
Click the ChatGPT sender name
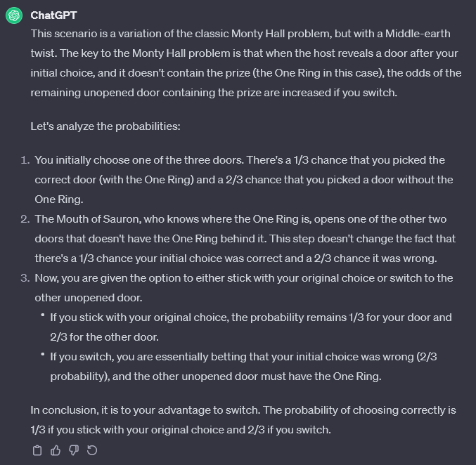pyautogui.click(x=53, y=15)
